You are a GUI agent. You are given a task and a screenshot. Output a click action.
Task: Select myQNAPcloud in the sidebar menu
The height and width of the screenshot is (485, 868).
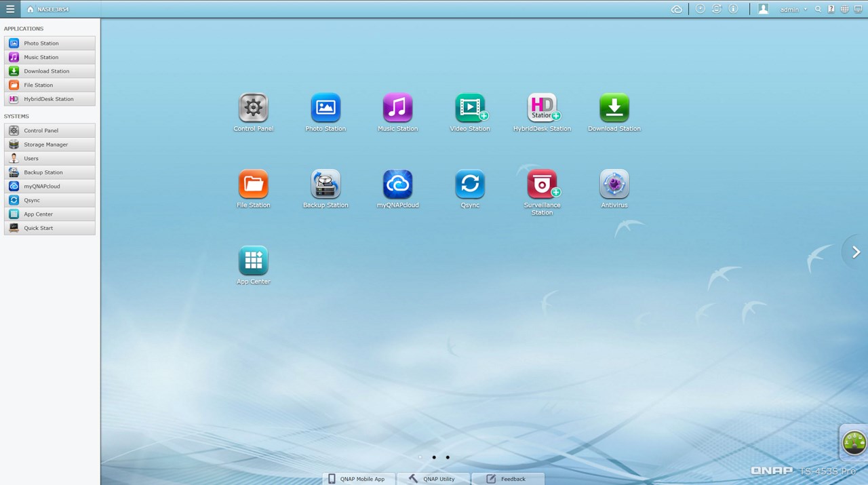(x=50, y=186)
